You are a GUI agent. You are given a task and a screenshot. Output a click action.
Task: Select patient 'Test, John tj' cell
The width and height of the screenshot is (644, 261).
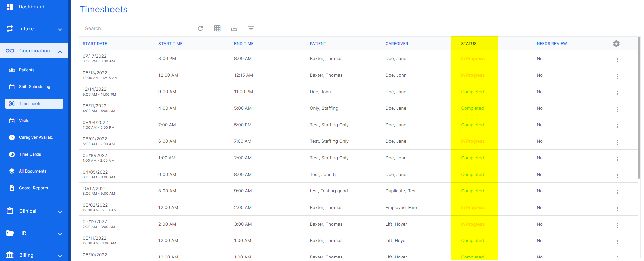coord(322,175)
